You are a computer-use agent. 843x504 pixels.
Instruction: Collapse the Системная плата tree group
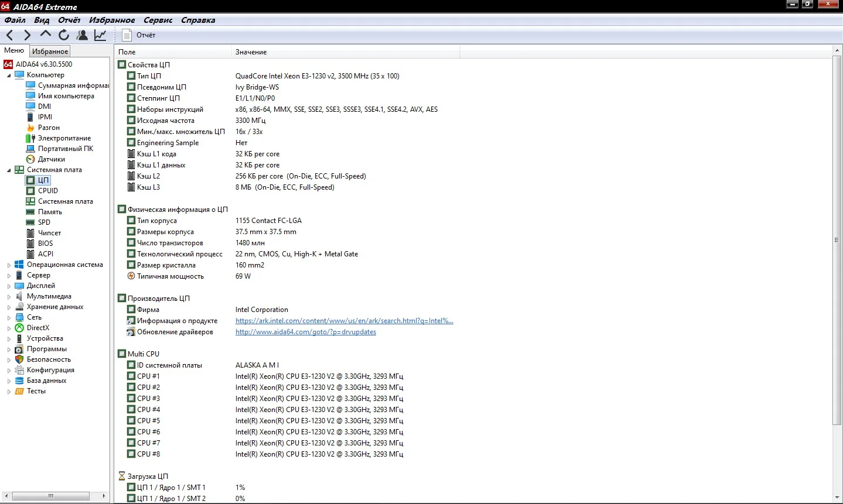tap(9, 170)
